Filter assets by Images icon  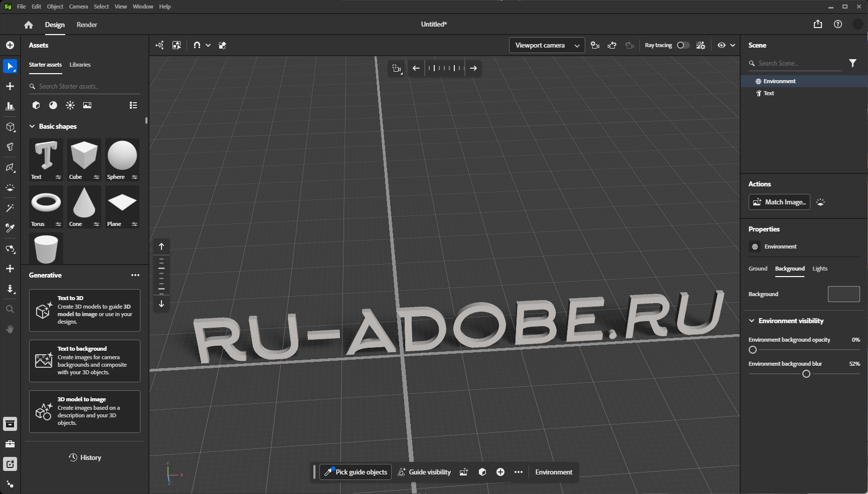[87, 105]
